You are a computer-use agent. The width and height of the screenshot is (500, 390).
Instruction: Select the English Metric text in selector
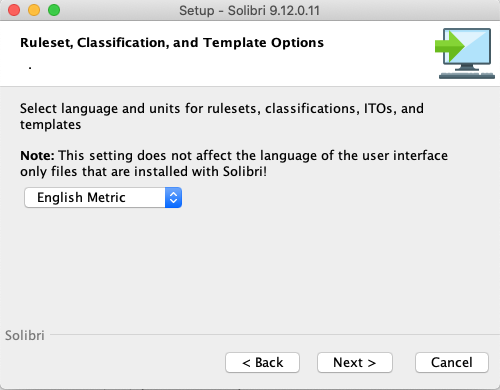[x=81, y=197]
